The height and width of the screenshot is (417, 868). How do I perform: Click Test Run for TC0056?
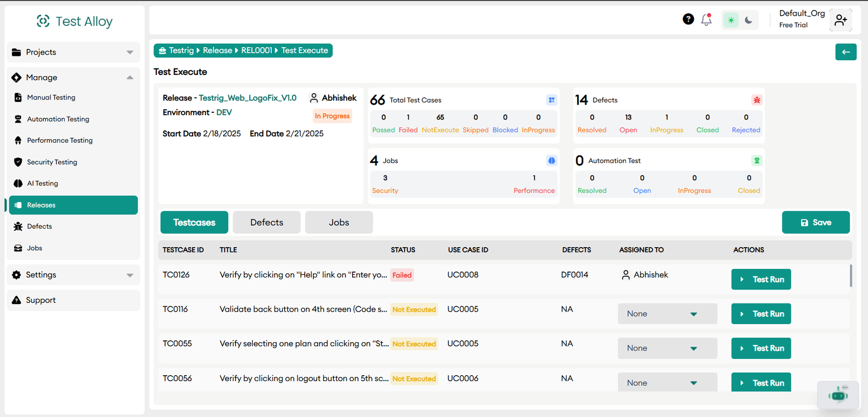[x=761, y=382]
